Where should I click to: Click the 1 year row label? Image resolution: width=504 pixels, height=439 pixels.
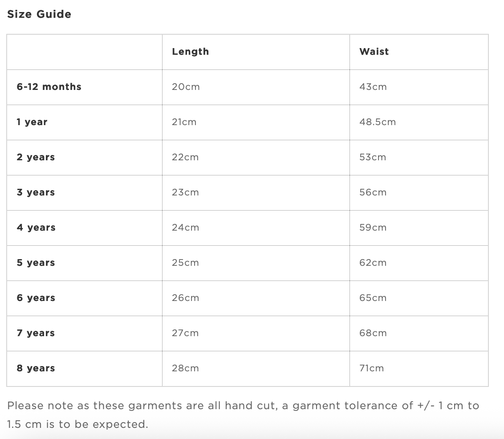[x=32, y=122]
